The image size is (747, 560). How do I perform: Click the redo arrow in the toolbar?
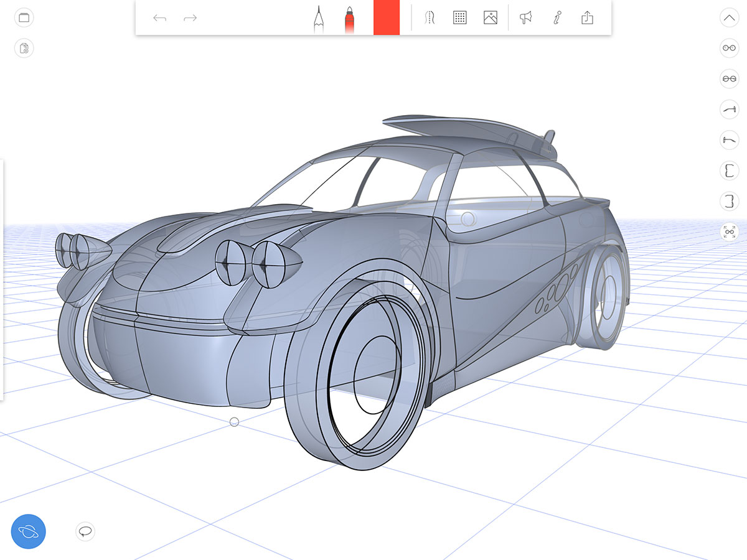[190, 18]
